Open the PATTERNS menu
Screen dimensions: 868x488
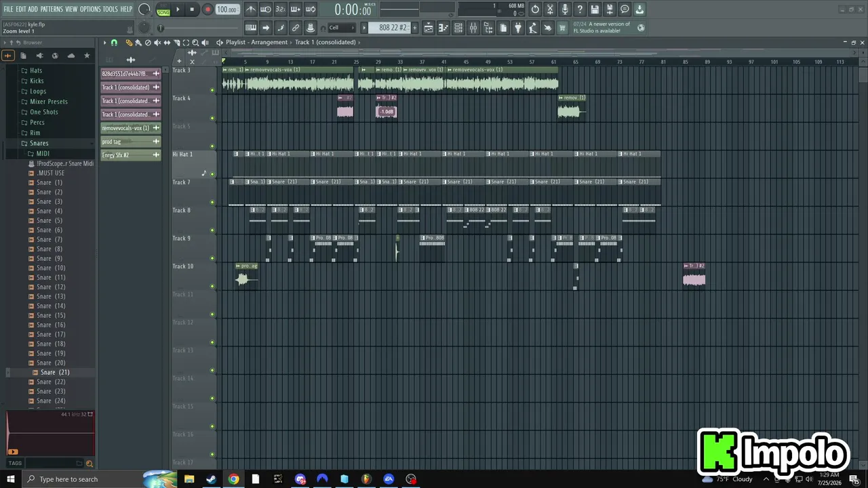[x=52, y=9]
